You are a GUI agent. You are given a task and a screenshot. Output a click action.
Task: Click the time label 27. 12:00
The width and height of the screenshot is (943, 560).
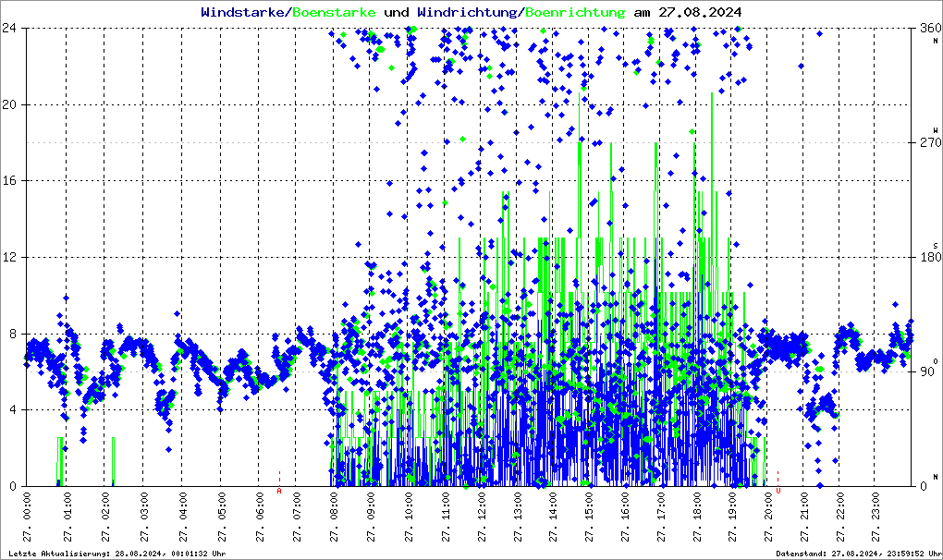point(483,517)
